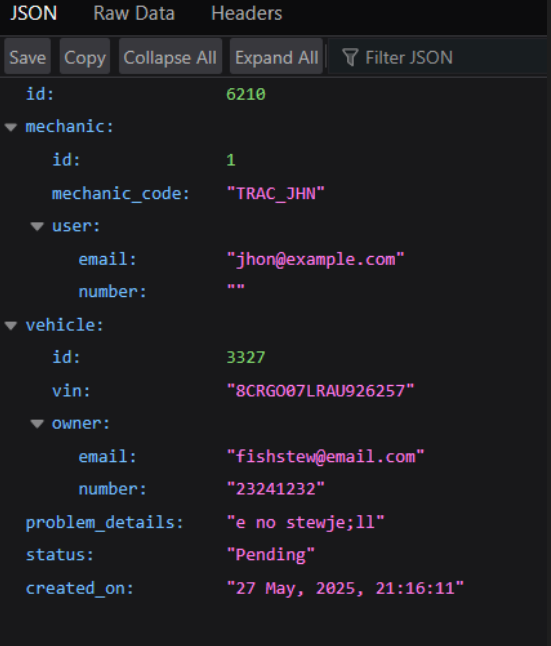Click the filter funnel icon
This screenshot has height=646, width=551.
(x=350, y=57)
